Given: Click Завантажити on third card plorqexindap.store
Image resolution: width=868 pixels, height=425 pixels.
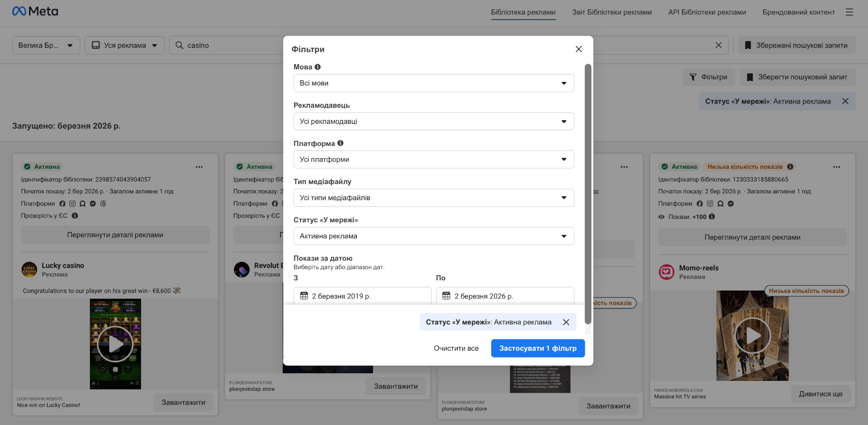Looking at the screenshot, I should click(608, 406).
